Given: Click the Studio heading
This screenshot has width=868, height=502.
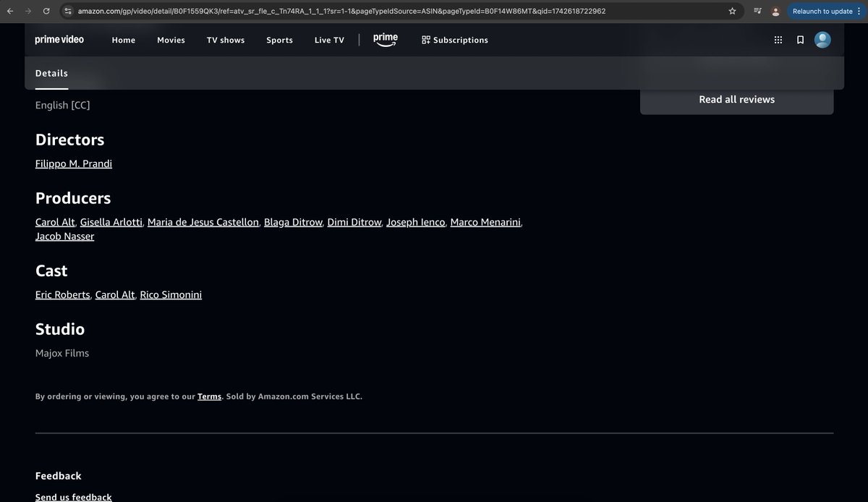Looking at the screenshot, I should pos(60,329).
